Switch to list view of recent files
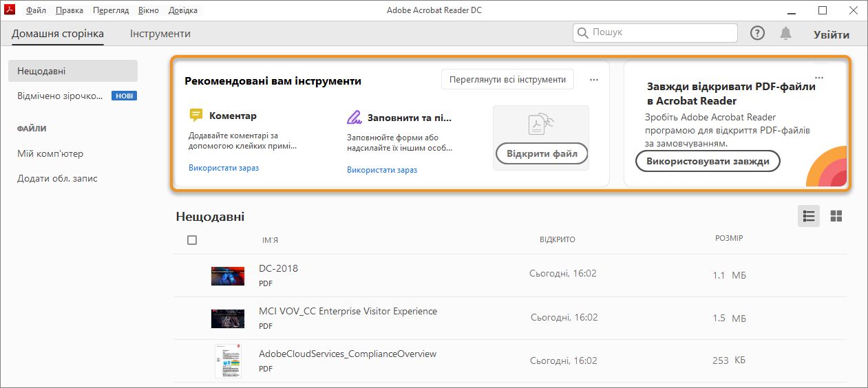This screenshot has height=388, width=868. click(809, 216)
